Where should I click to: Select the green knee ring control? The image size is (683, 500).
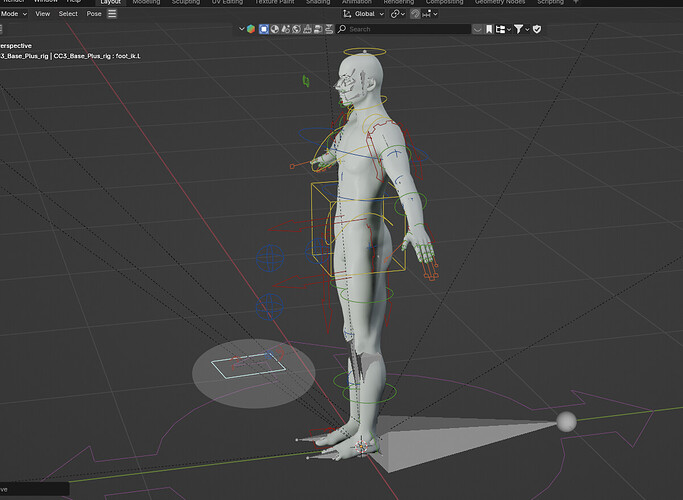[369, 393]
